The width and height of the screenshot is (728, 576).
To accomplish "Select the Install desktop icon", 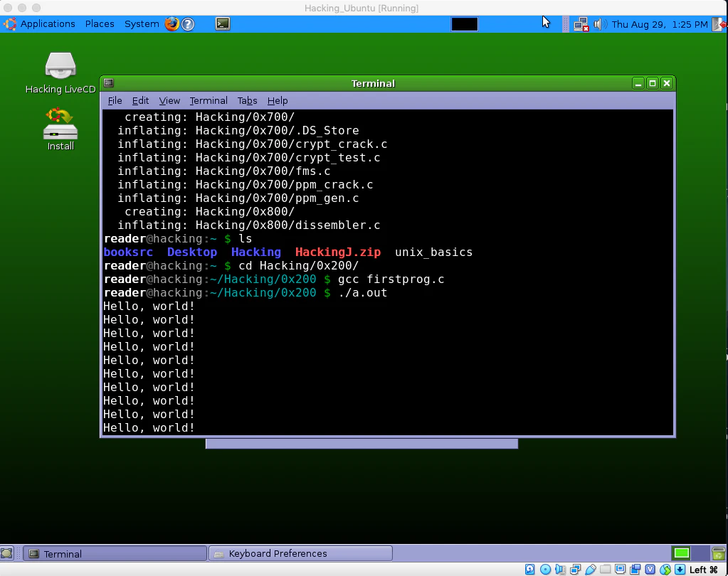I will (60, 130).
